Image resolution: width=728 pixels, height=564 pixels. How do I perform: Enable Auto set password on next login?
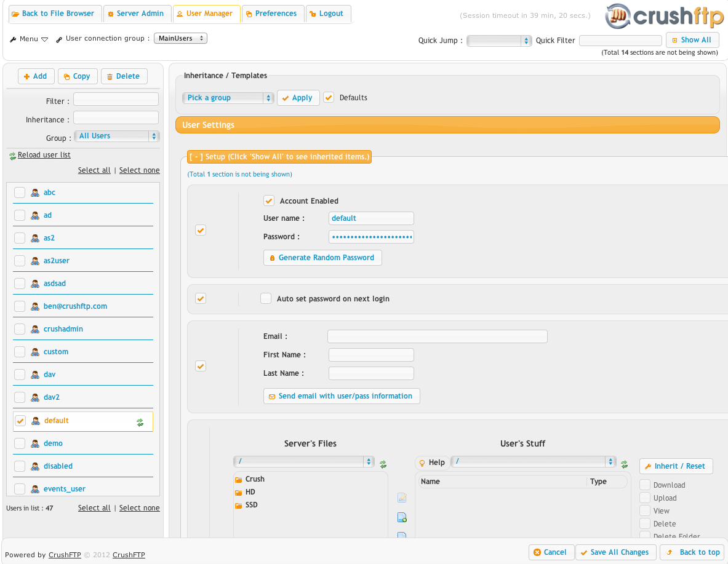coord(266,298)
